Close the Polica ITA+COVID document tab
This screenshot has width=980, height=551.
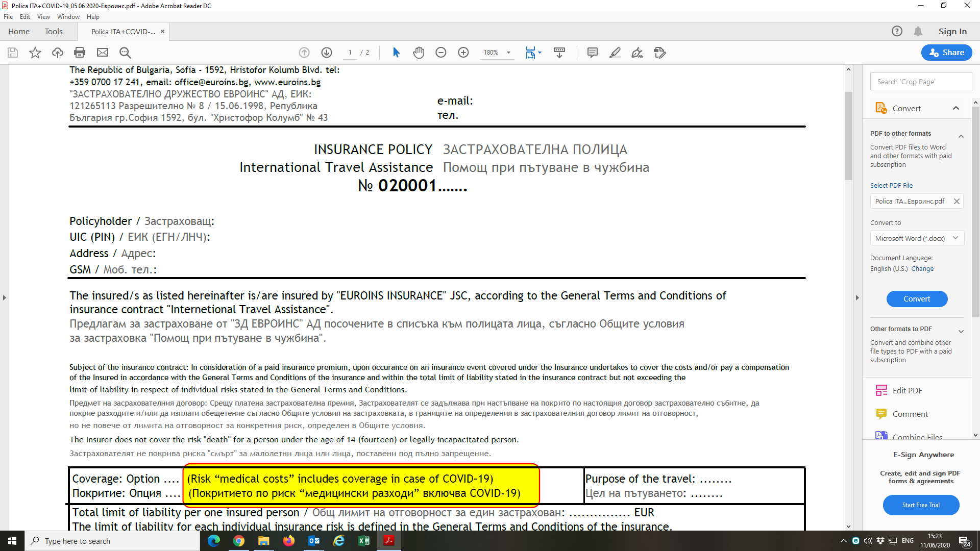(163, 32)
